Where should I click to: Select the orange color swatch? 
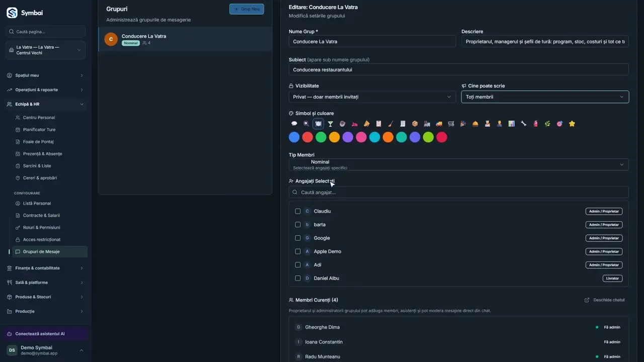[x=388, y=137]
